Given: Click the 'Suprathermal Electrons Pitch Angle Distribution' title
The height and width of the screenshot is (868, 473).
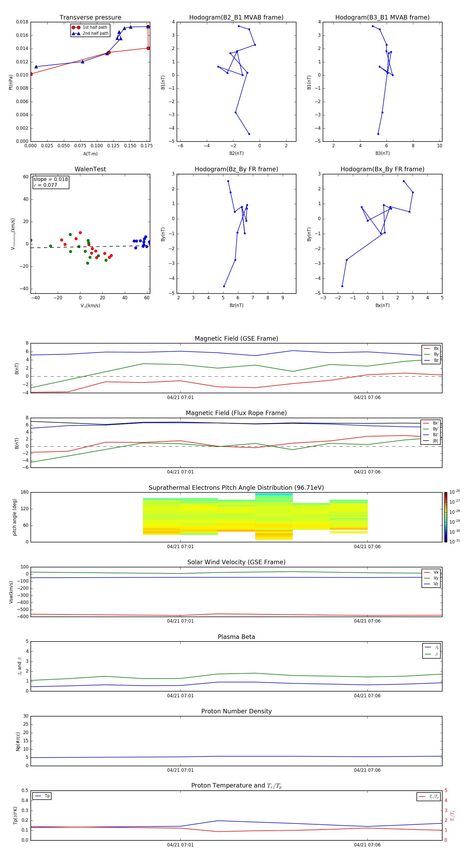Looking at the screenshot, I should click(x=236, y=488).
